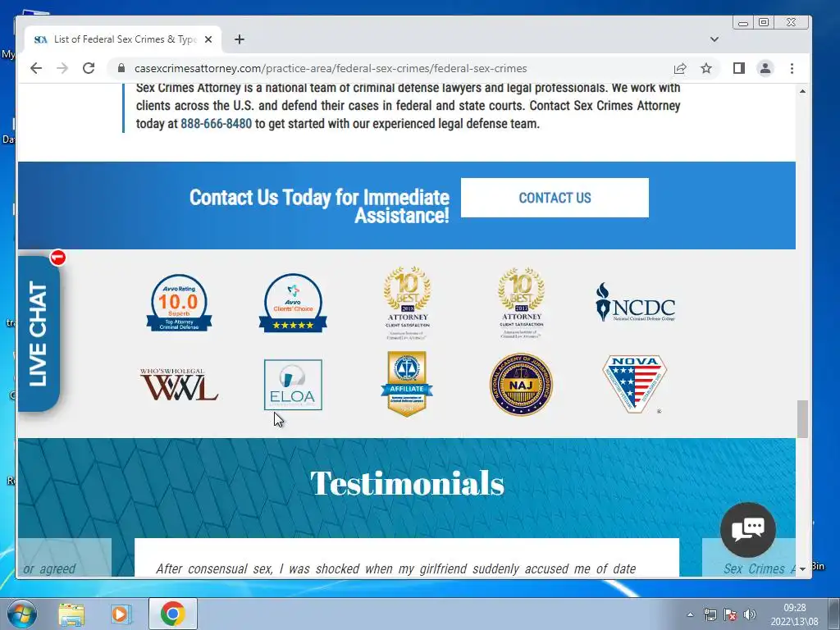Open Windows Media Player from taskbar

[x=121, y=614]
